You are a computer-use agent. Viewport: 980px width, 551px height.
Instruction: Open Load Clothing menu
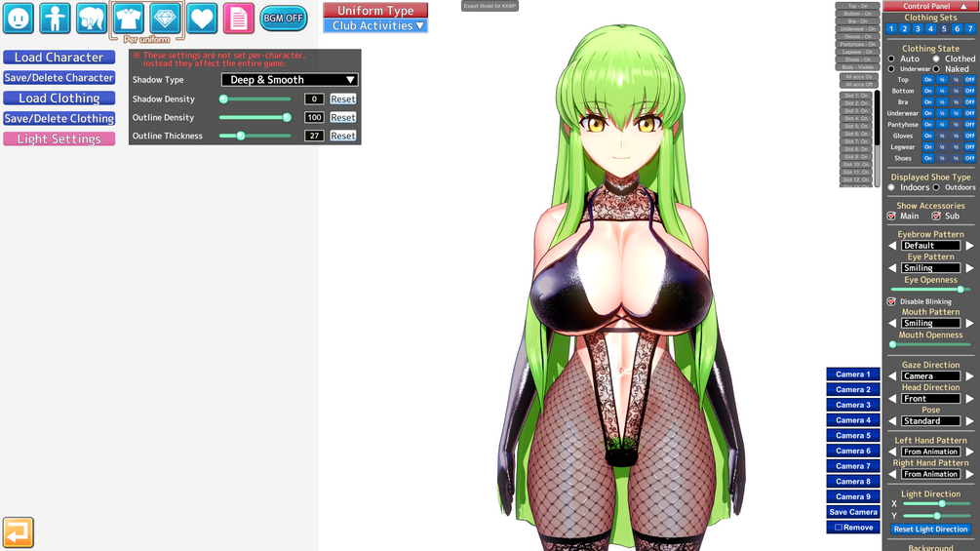pyautogui.click(x=59, y=98)
